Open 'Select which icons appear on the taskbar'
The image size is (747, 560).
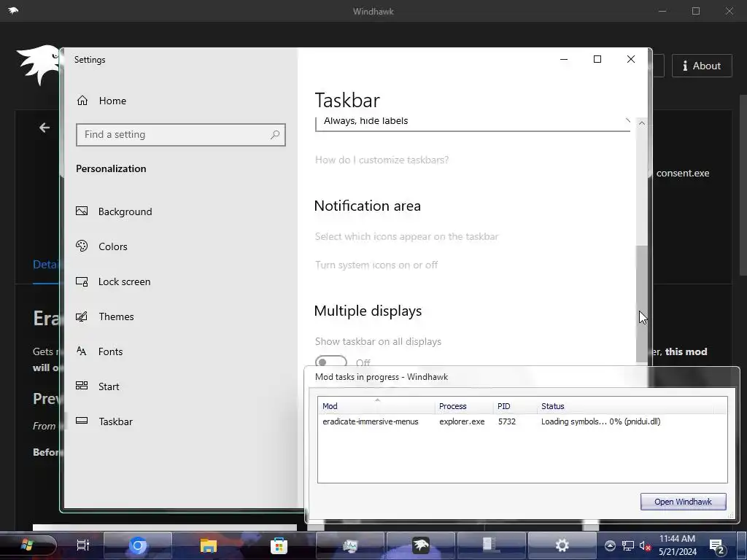406,237
